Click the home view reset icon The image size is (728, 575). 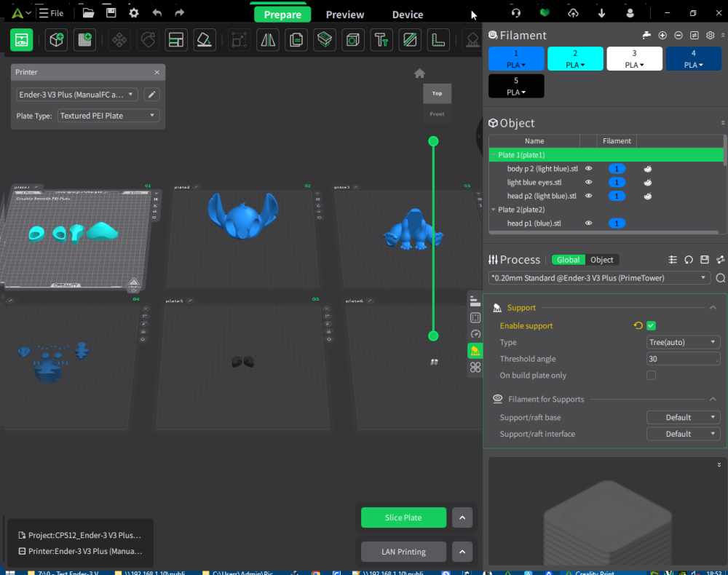[420, 74]
